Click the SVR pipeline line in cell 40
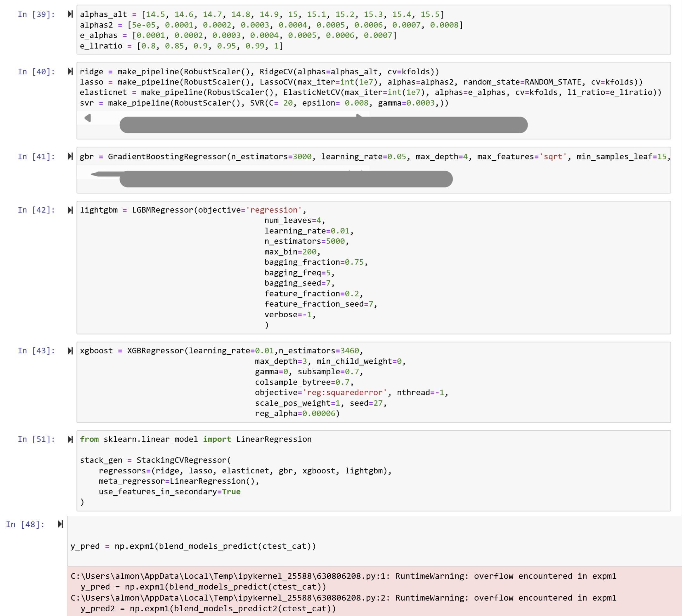682x616 pixels. pyautogui.click(x=264, y=102)
